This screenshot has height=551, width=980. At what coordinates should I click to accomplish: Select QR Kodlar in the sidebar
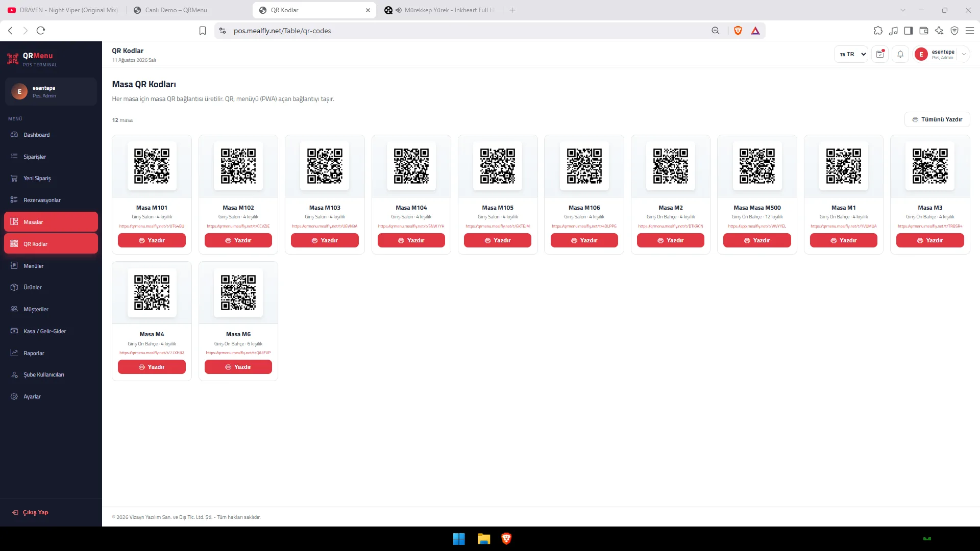pos(51,244)
